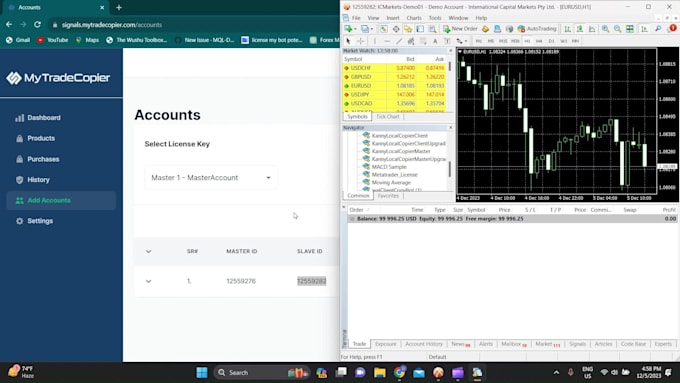Image resolution: width=680 pixels, height=383 pixels.
Task: Open History in the MyTradeCopier sidebar
Action: point(33,180)
